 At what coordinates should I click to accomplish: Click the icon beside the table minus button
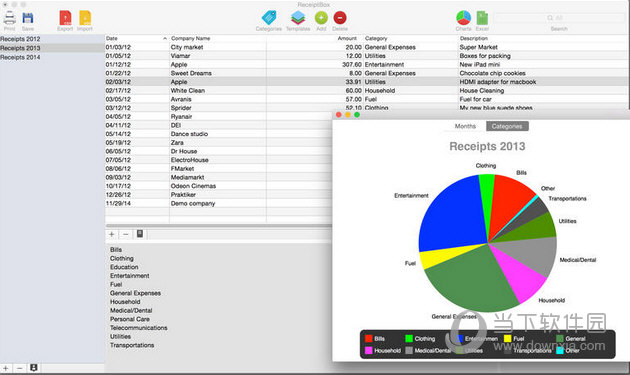point(140,234)
